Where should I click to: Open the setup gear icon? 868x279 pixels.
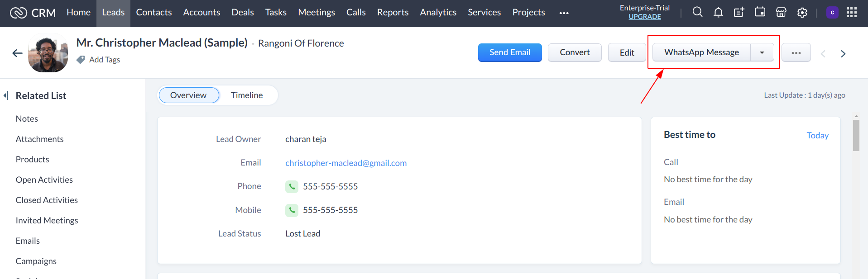802,13
